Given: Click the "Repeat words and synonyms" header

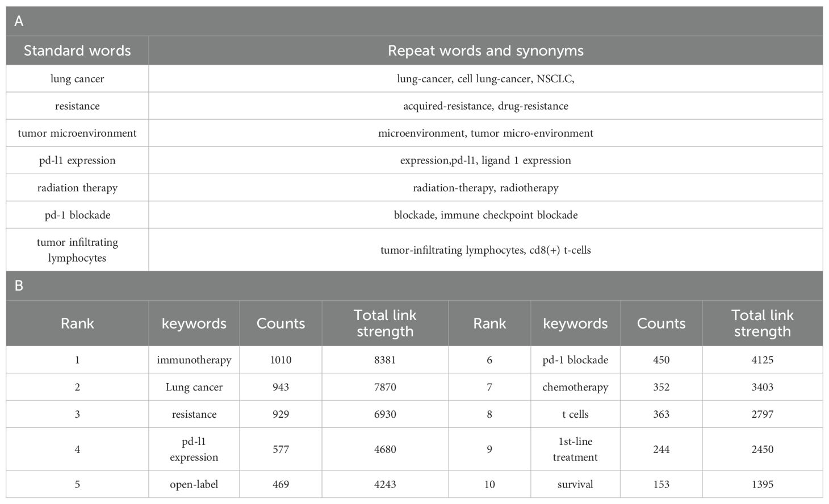Looking at the screenshot, I should click(485, 51).
